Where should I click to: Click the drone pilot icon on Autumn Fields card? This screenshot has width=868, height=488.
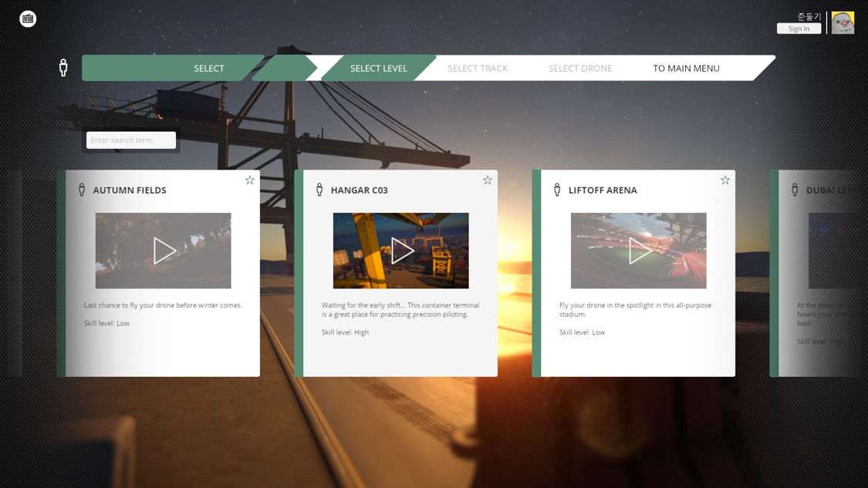click(x=82, y=190)
